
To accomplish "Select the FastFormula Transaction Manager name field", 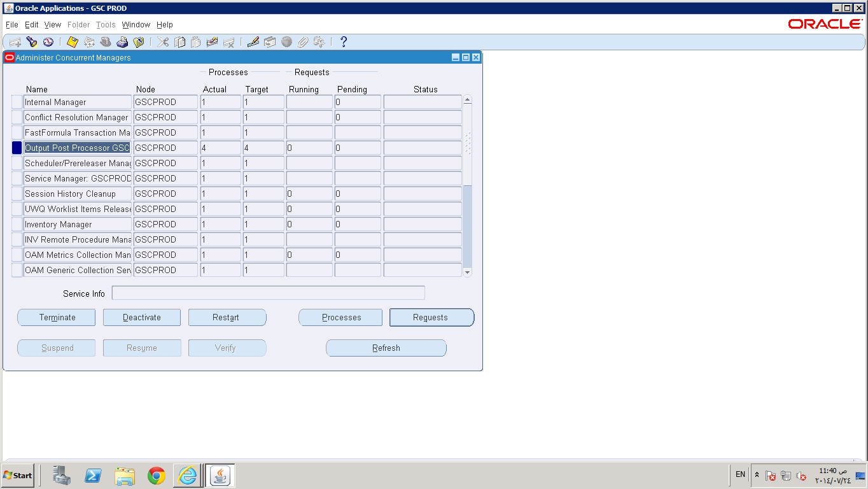I will point(78,132).
